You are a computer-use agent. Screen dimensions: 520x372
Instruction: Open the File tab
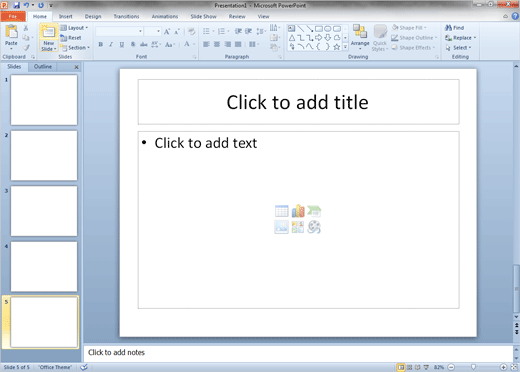(x=13, y=16)
